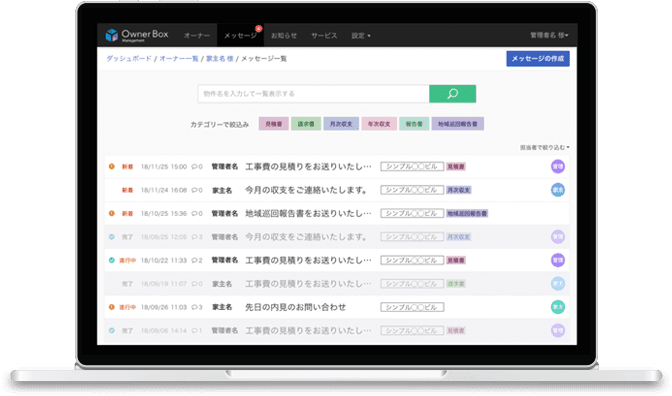Toggle the 見積書 category filter

point(273,124)
